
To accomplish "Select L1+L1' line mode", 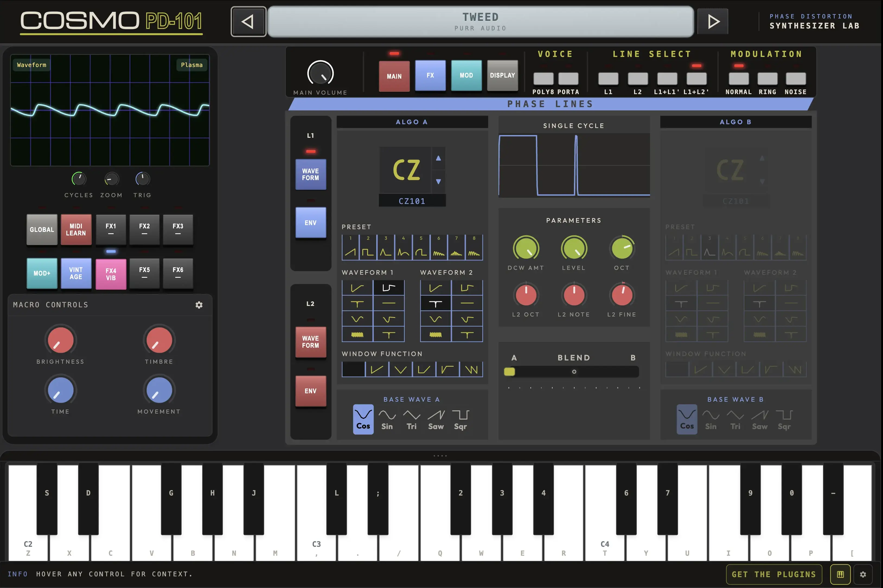I will point(667,79).
